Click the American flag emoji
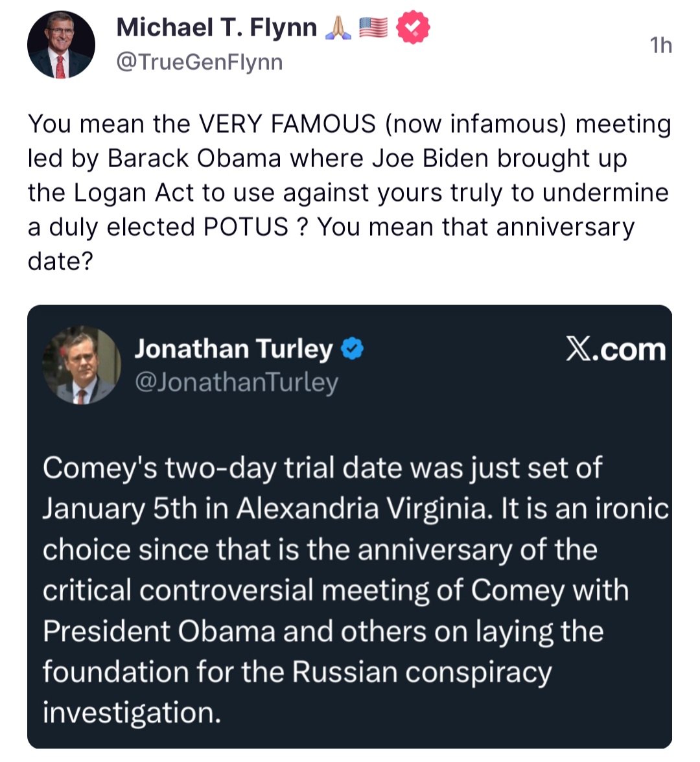 pos(373,28)
